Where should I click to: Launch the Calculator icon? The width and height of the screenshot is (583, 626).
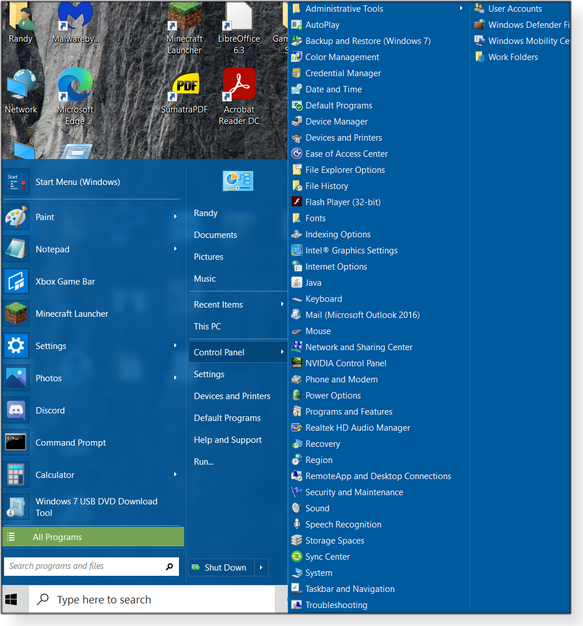pyautogui.click(x=16, y=475)
